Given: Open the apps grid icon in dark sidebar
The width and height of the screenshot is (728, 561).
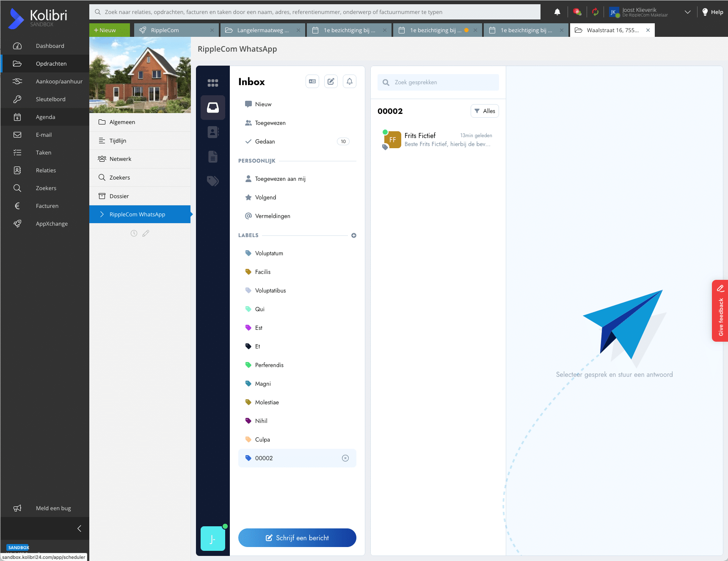Looking at the screenshot, I should (213, 83).
